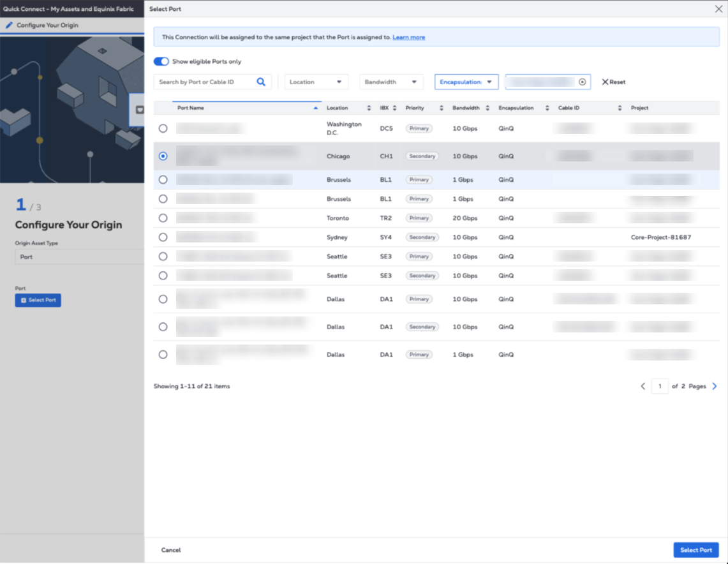
Task: Click the search magnifier icon
Action: click(261, 82)
